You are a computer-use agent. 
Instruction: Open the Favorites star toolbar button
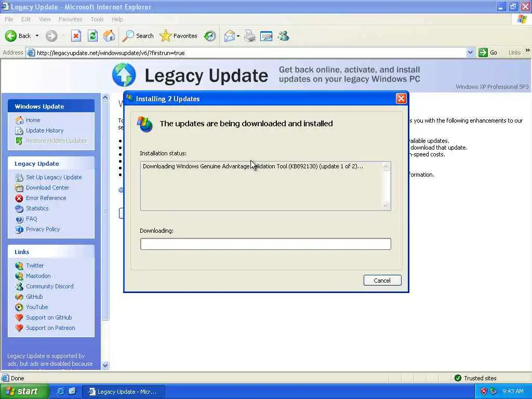pos(179,36)
